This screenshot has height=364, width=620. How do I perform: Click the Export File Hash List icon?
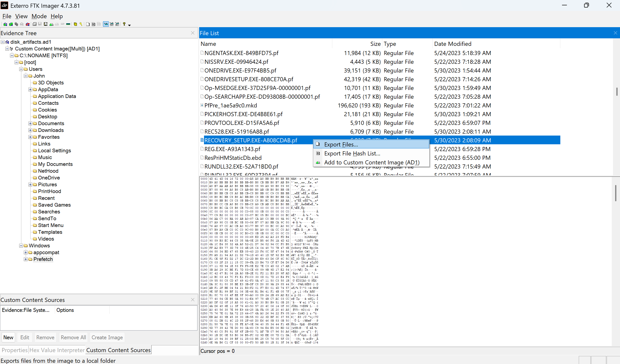[93, 24]
